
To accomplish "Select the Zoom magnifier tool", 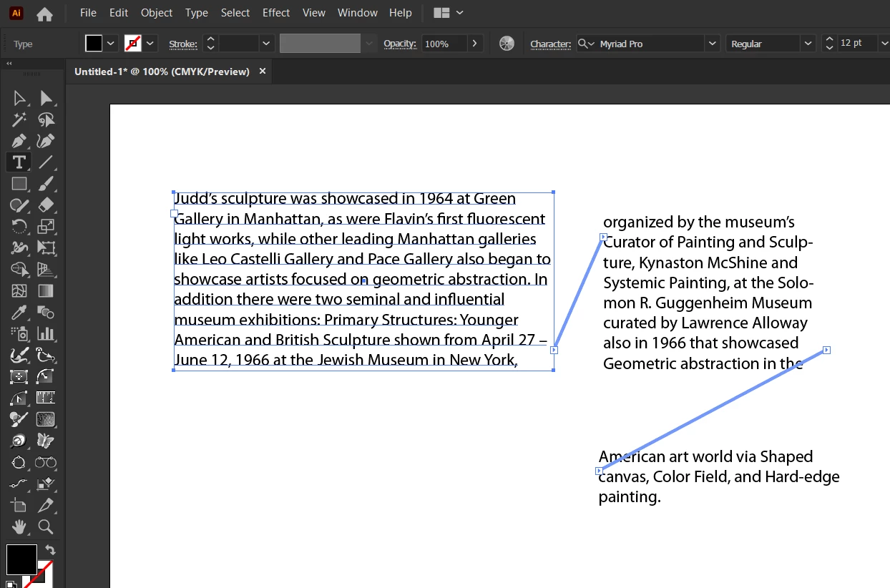I will (46, 527).
